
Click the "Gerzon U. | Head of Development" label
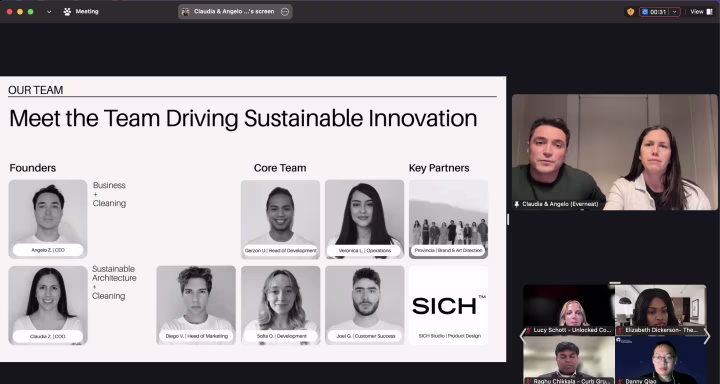click(281, 251)
